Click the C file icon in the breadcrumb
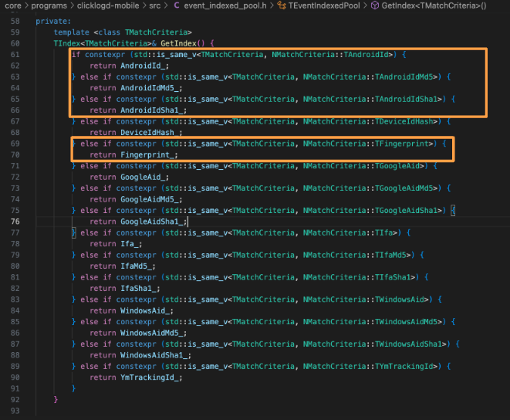The height and width of the screenshot is (420, 510). [x=176, y=5]
